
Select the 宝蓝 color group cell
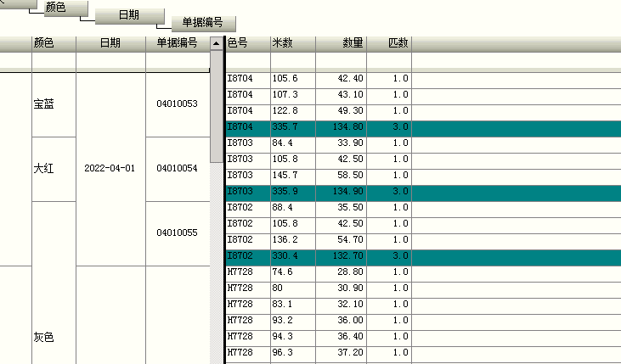(x=54, y=105)
